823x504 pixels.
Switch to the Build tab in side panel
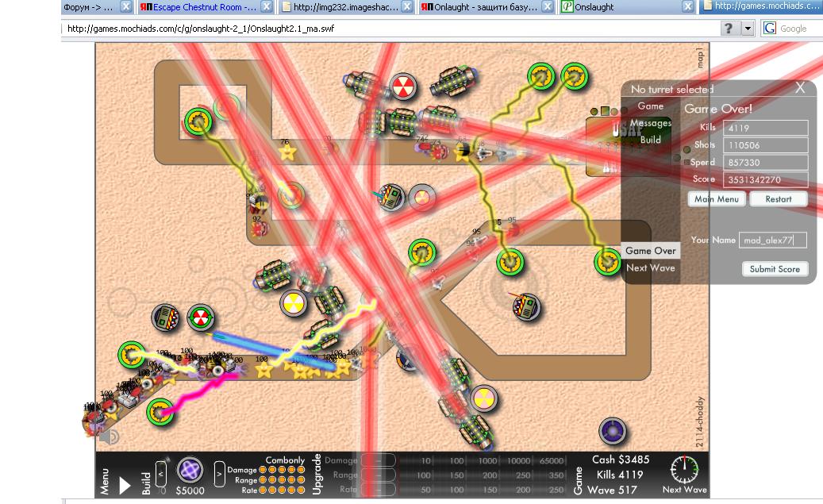tap(650, 140)
